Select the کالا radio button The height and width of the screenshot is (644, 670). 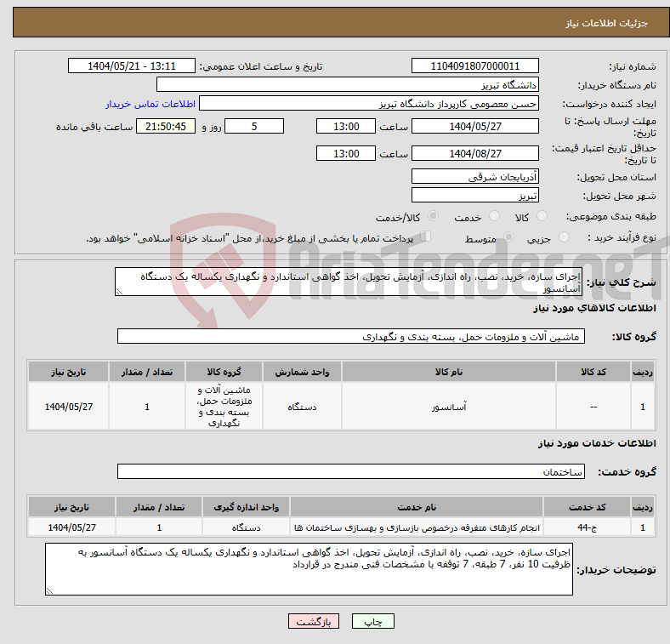click(542, 216)
